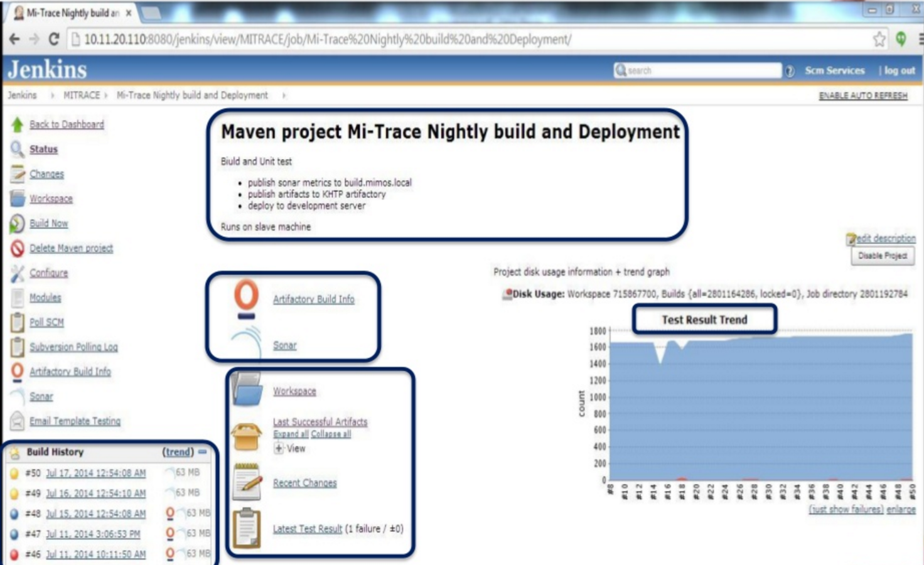This screenshot has height=565, width=924.
Task: Click the Workspace folder icon in sidebar
Action: click(x=18, y=198)
